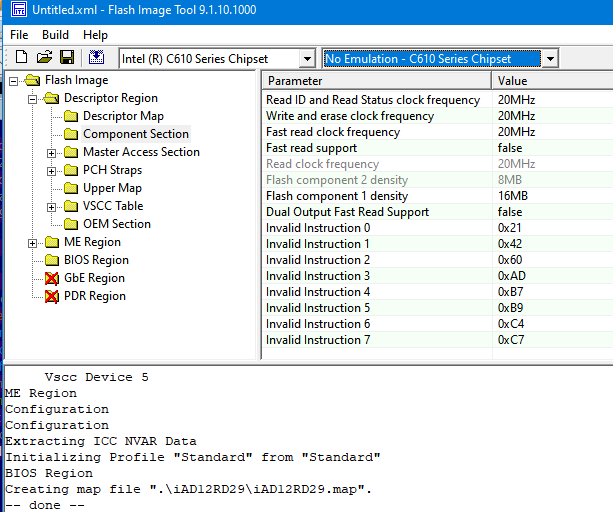Collapse the Descriptor Region node
The width and height of the screenshot is (613, 512).
click(x=32, y=99)
